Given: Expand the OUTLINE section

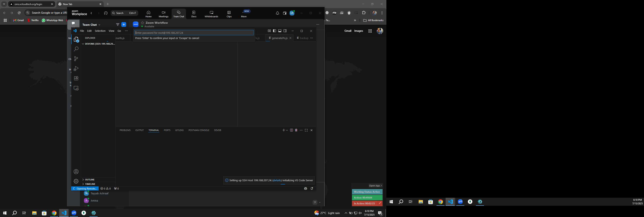Looking at the screenshot, I should tap(98, 180).
